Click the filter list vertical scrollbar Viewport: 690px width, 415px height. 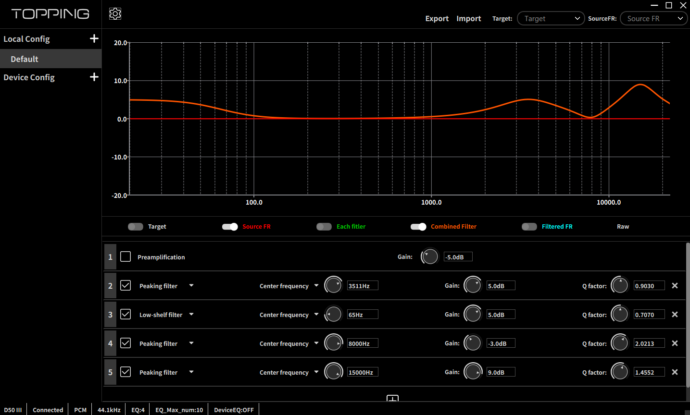click(687, 315)
